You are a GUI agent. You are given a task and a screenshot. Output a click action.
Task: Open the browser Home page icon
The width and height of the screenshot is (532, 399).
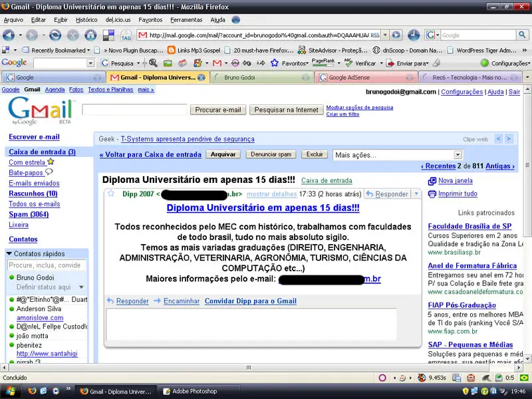click(x=90, y=35)
